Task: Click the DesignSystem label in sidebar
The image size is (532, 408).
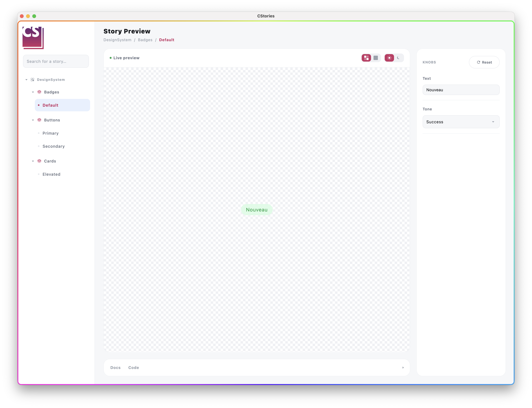Action: (x=51, y=80)
